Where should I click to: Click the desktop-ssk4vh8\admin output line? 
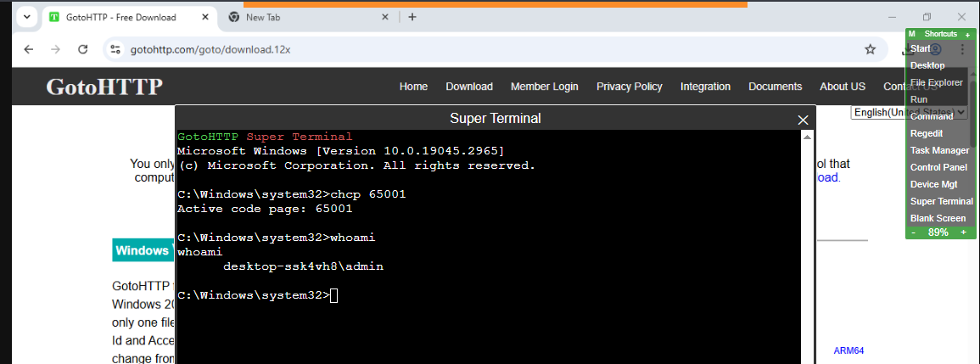click(x=303, y=266)
